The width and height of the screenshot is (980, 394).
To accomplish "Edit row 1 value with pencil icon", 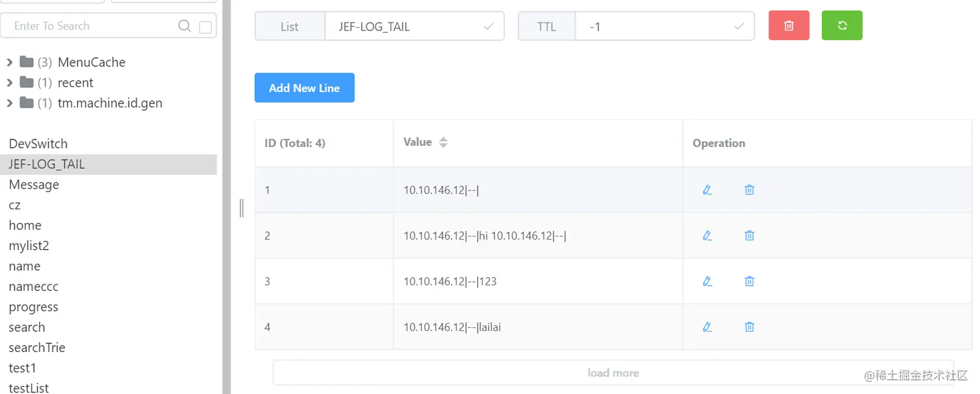I will (x=707, y=190).
